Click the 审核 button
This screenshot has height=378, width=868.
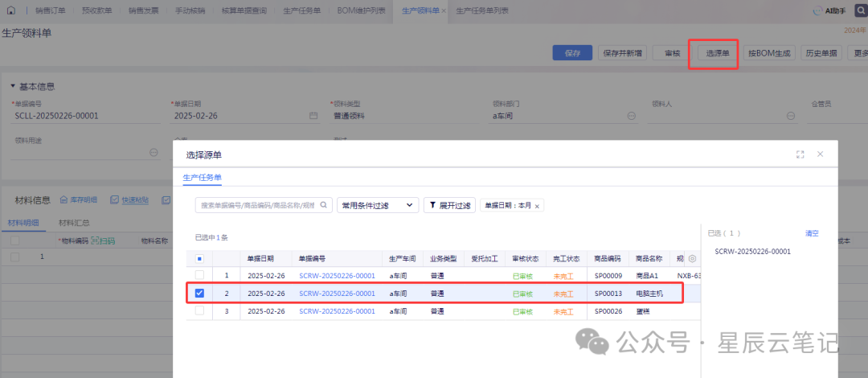pos(672,53)
